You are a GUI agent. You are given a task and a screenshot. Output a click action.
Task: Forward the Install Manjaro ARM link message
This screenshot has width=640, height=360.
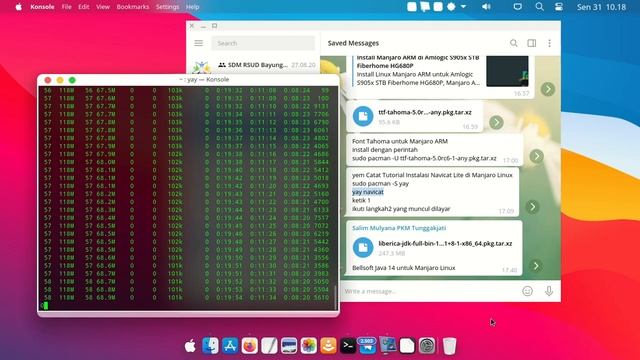click(x=548, y=89)
